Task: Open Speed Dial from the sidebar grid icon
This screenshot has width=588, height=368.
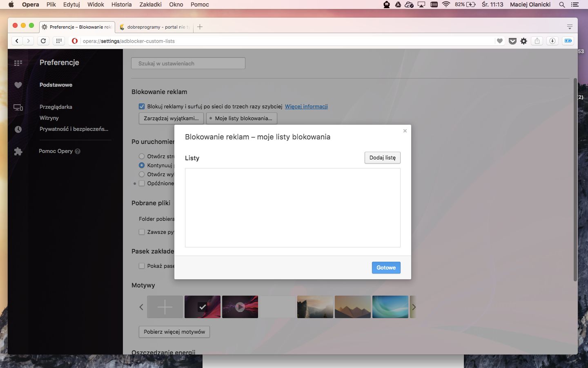Action: (x=18, y=63)
